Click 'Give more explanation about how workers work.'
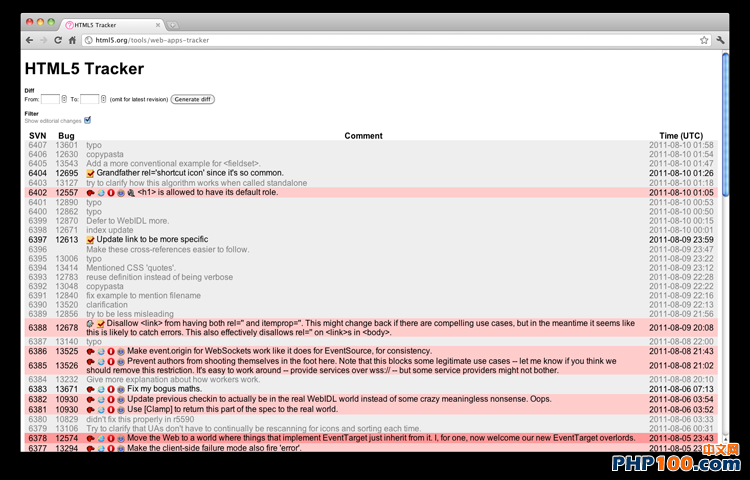 coord(173,380)
